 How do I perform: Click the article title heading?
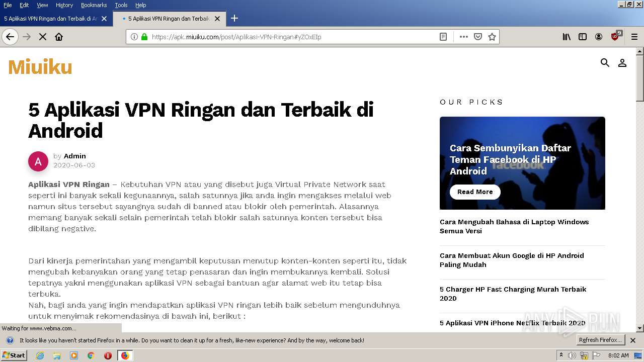click(201, 120)
